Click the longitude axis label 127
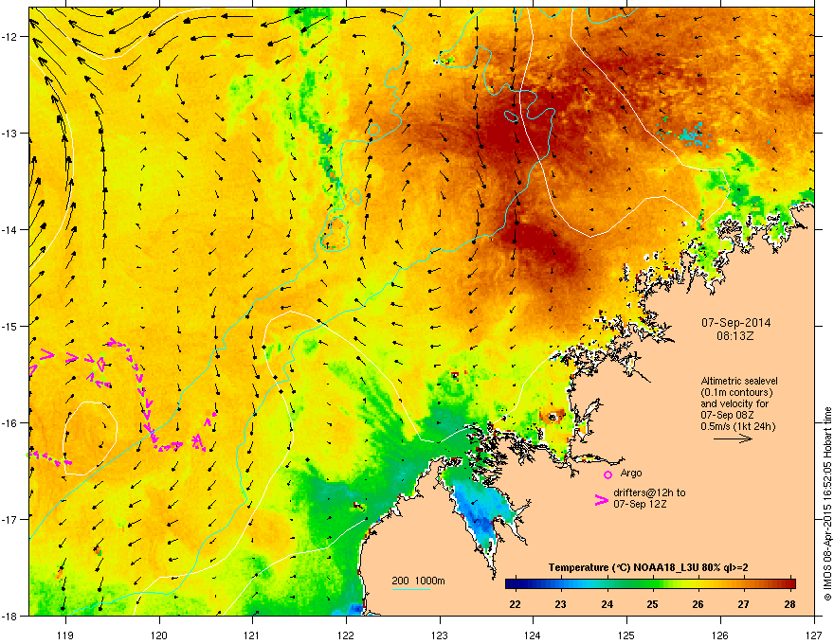The height and width of the screenshot is (644, 834). click(x=814, y=635)
